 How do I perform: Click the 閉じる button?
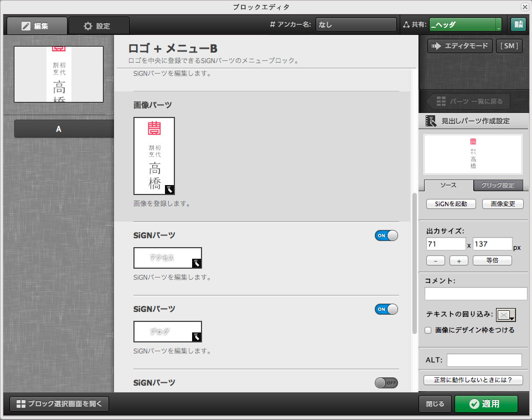pyautogui.click(x=435, y=404)
